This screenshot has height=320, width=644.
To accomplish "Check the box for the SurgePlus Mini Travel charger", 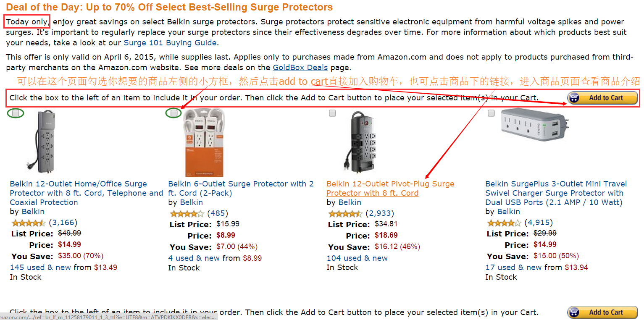I will (491, 113).
